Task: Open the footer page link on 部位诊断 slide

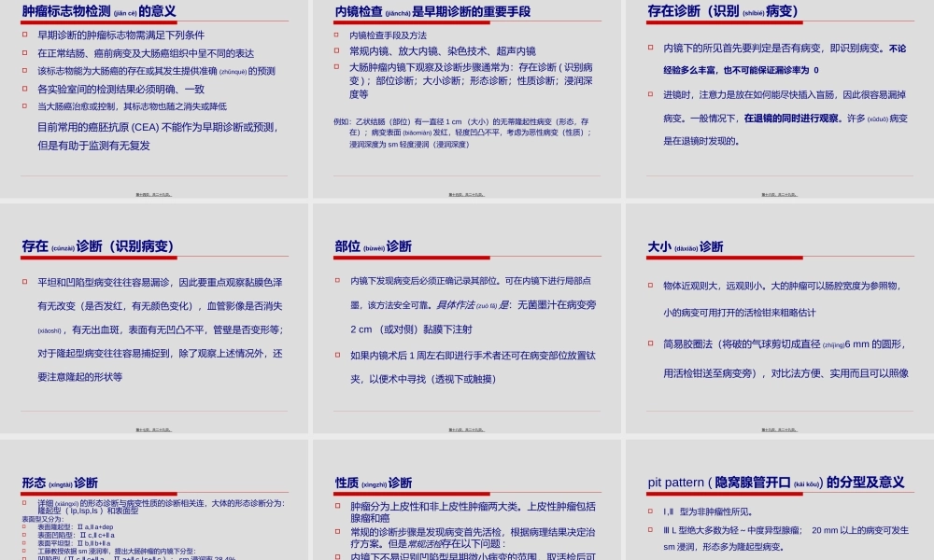Action: 465,429
